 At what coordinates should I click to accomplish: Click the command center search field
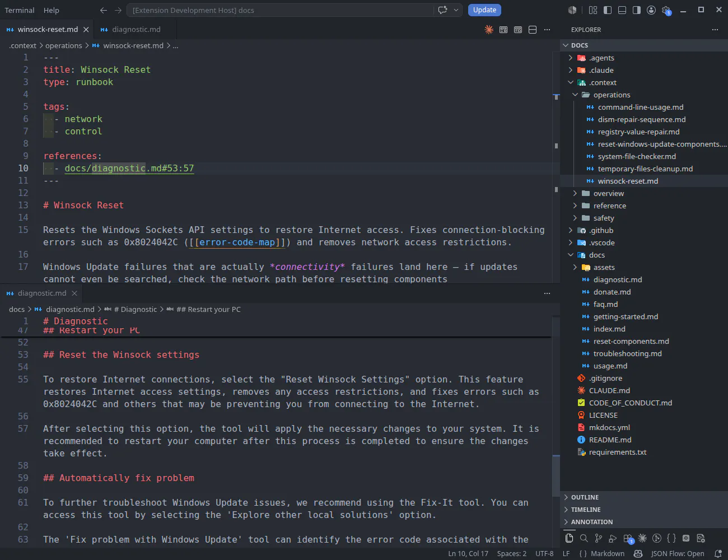(280, 10)
